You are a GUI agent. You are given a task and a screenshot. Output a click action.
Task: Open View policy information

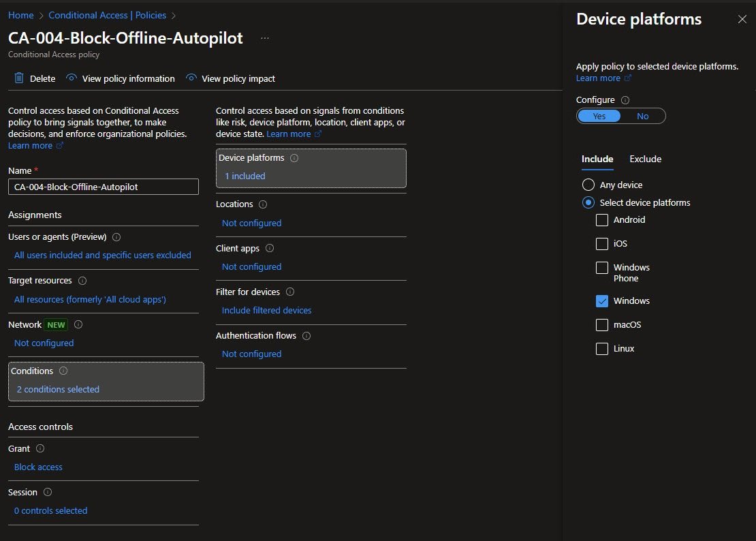[128, 78]
